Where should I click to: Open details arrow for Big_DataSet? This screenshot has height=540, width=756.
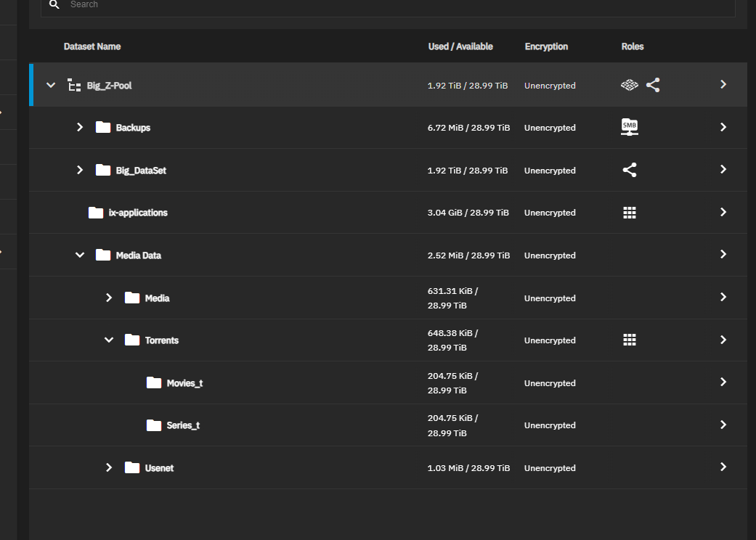723,169
